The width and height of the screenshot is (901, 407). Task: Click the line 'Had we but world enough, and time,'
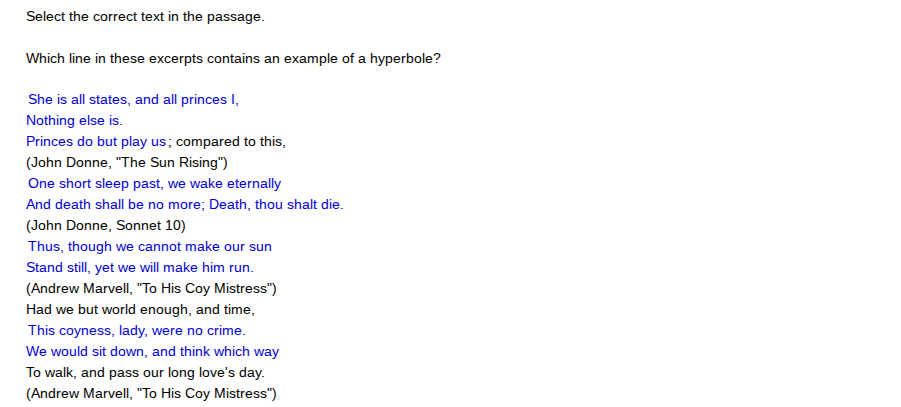(x=140, y=309)
